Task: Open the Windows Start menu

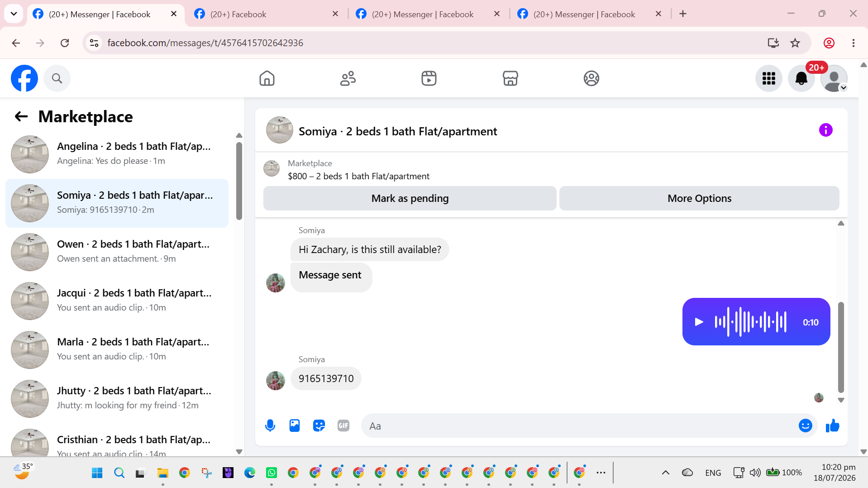Action: [97, 473]
